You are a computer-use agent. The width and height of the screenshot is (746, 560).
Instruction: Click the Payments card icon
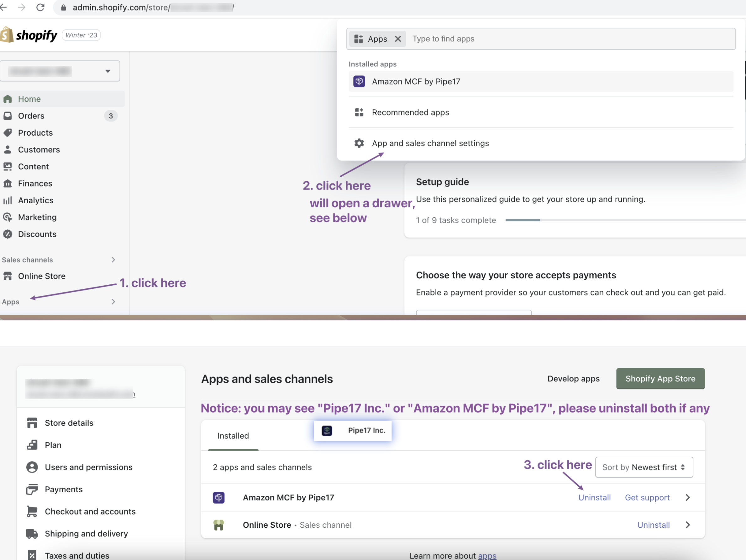click(x=32, y=490)
